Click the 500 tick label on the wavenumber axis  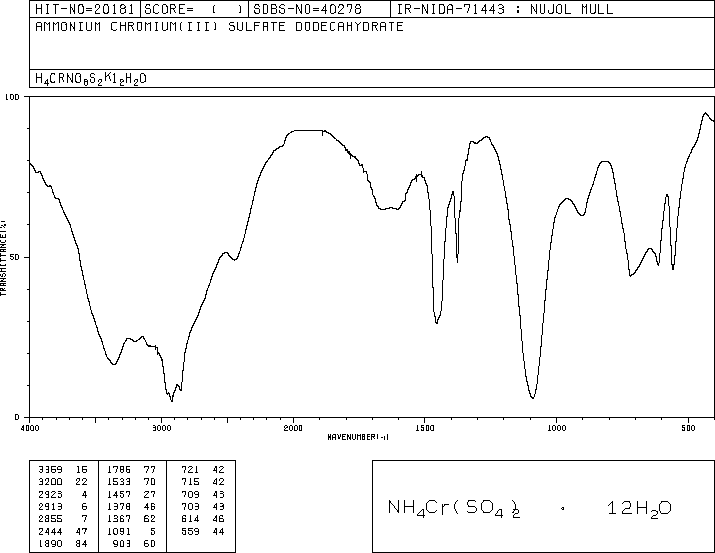687,428
